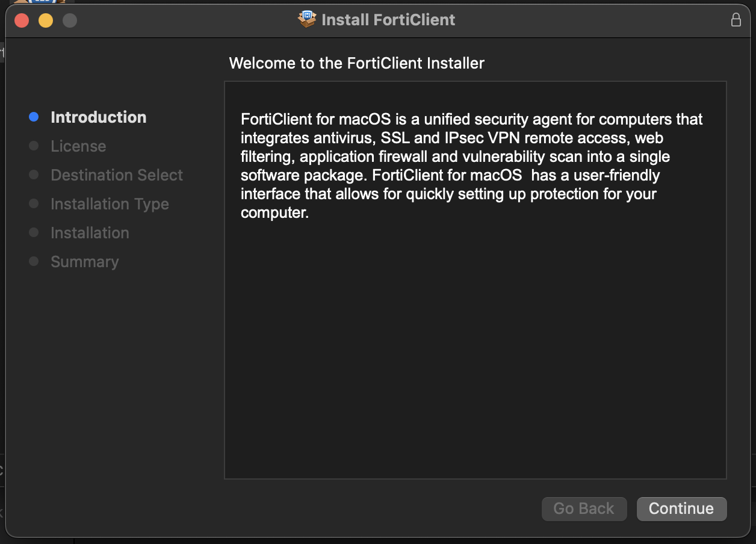Click the Summary step label
This screenshot has height=544, width=756.
click(85, 262)
